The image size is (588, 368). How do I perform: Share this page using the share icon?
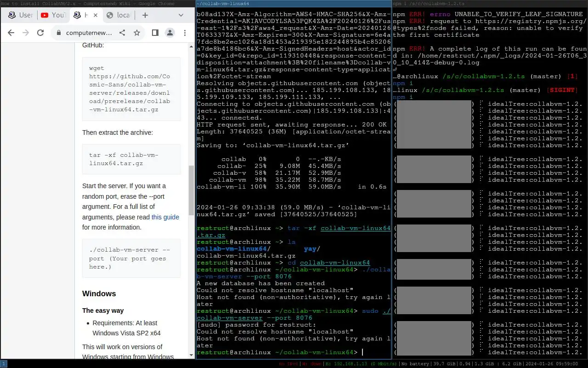point(122,33)
